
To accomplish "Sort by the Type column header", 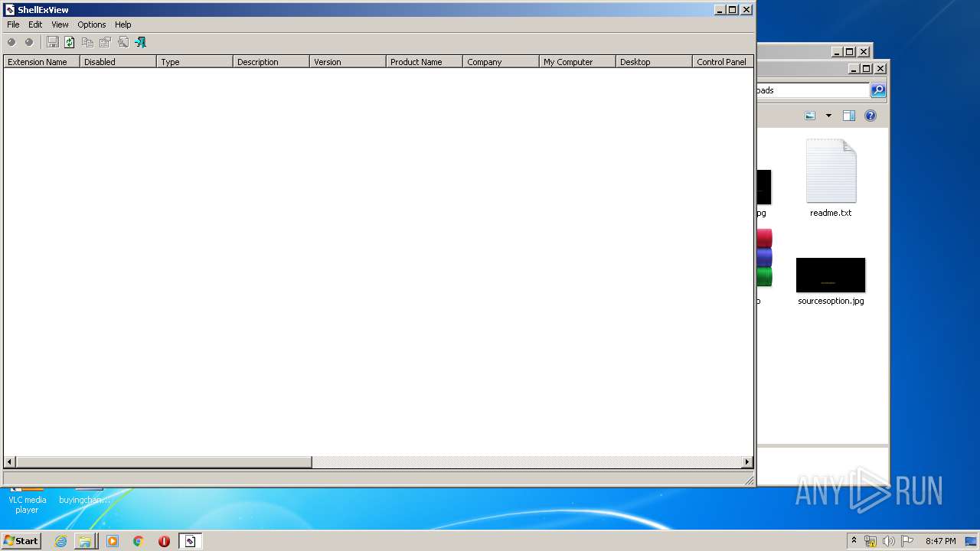I will coord(194,62).
